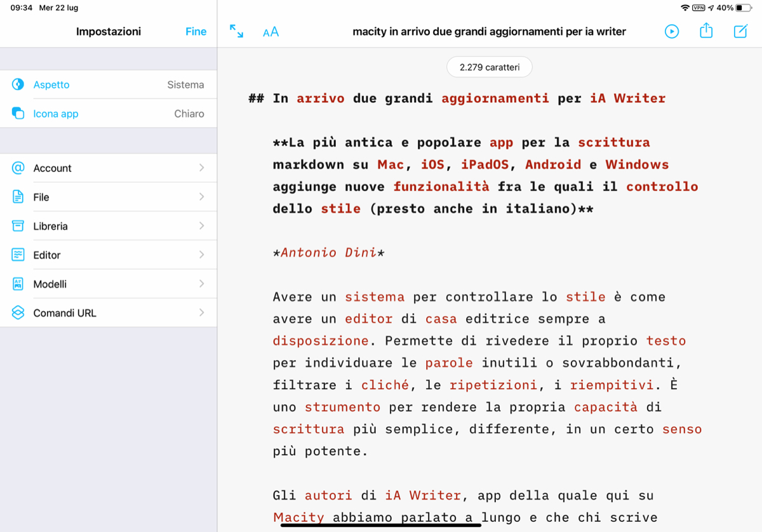Tap the Libreria archive box icon
The image size is (762, 532).
[18, 226]
